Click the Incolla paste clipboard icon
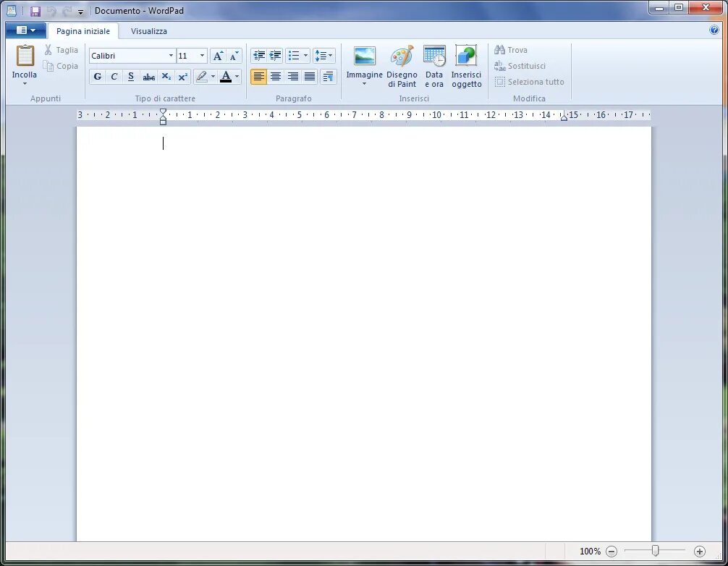728x566 pixels. click(25, 56)
